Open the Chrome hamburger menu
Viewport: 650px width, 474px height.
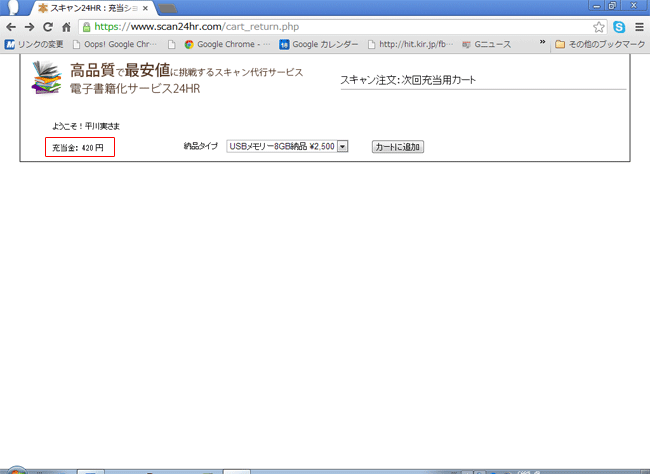[x=639, y=27]
